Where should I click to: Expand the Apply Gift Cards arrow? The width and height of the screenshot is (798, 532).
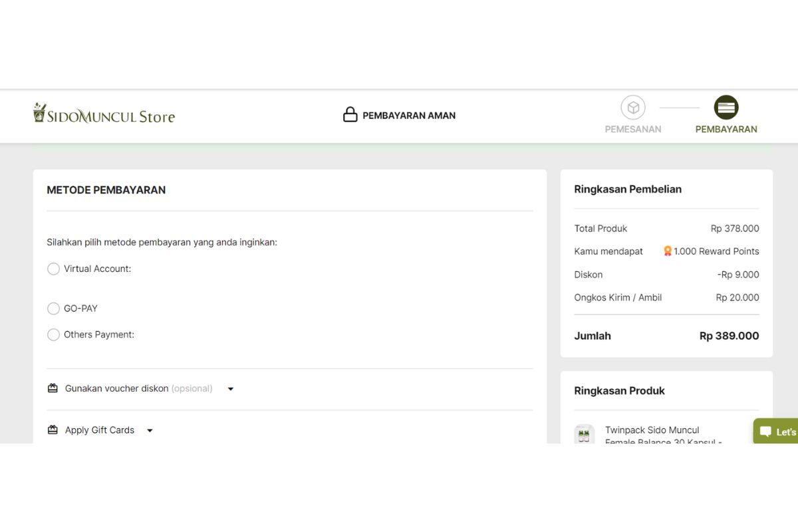pos(150,431)
